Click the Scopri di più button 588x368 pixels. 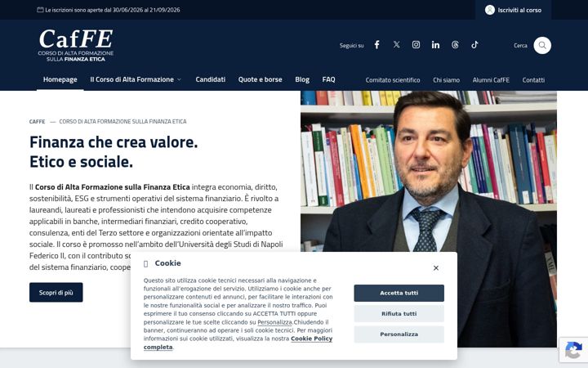point(56,293)
